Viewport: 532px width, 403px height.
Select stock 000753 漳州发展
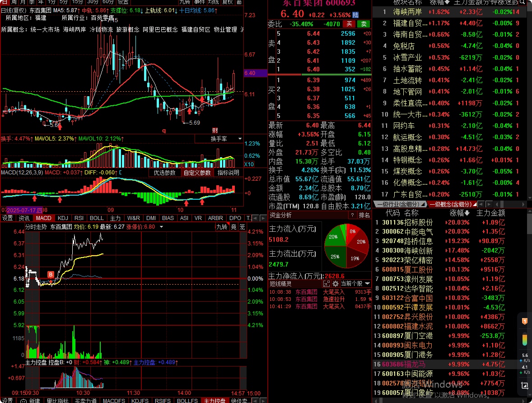(450, 279)
